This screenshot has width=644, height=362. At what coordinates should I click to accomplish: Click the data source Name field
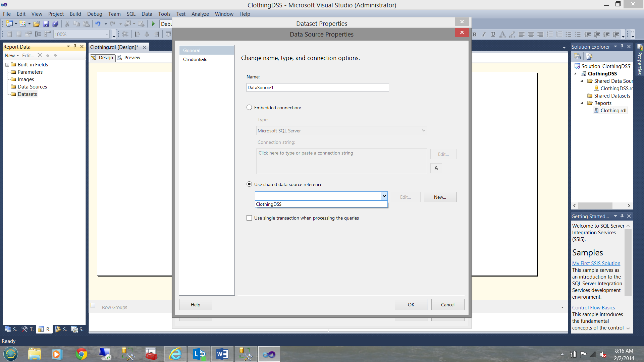317,87
